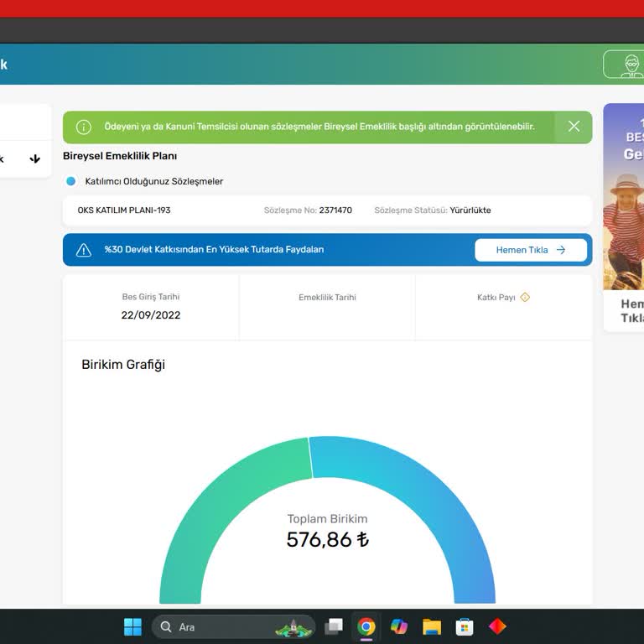
Task: Launch Copilot from the taskbar
Action: pyautogui.click(x=399, y=626)
